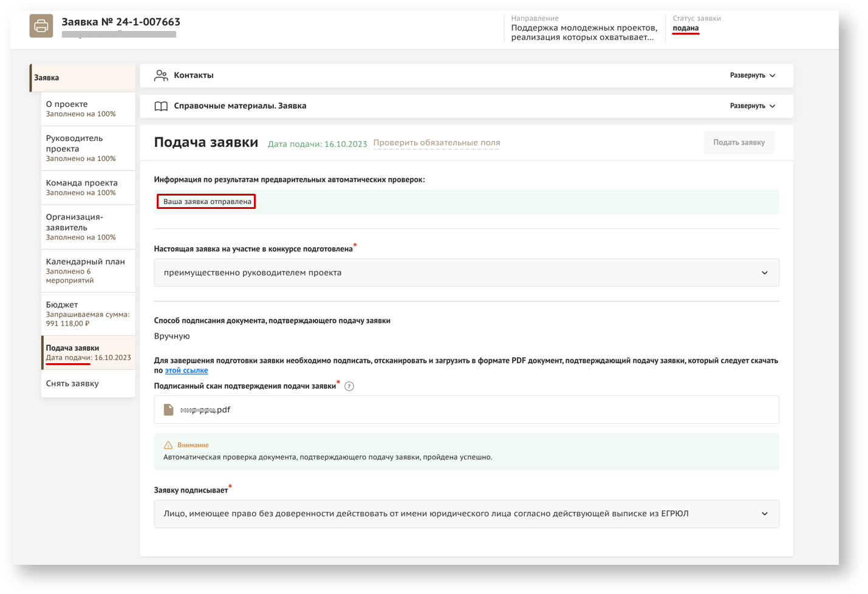Open the 'заявка подготовлена' dropdown

(x=466, y=273)
